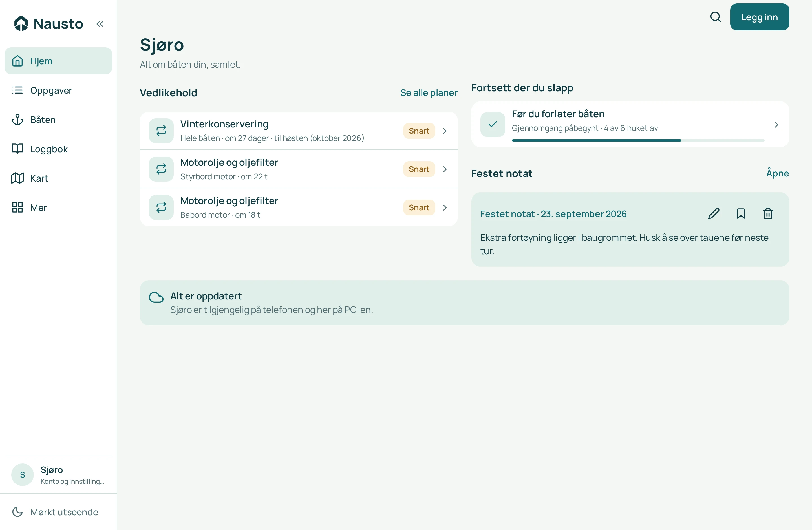Screen dimensions: 812x530
Task: Click Festet notat 23. september 2026 heading
Action: [553, 214]
